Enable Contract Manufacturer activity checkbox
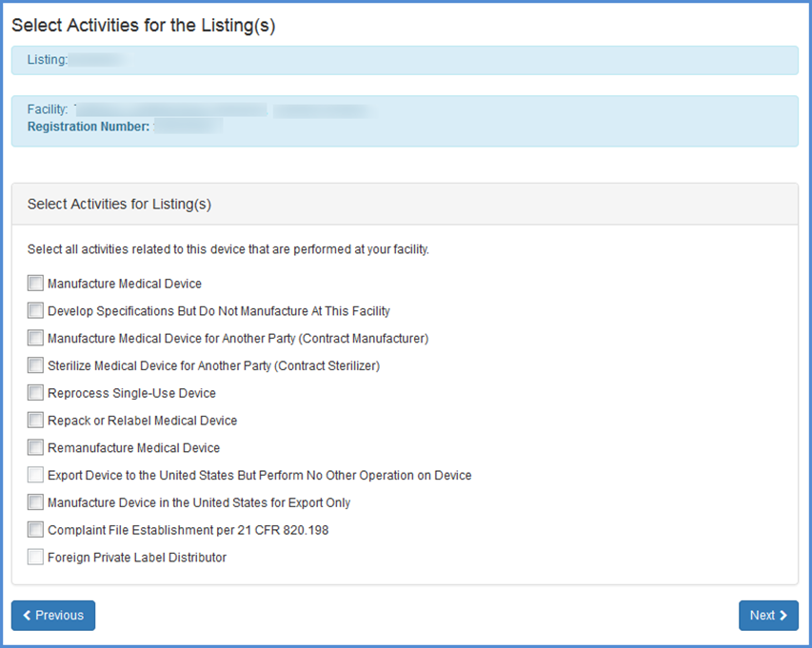The image size is (812, 648). point(35,338)
